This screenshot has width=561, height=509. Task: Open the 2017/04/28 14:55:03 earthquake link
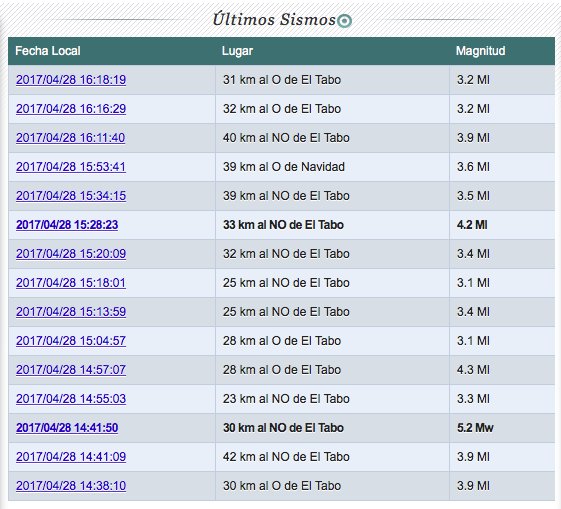coord(71,398)
